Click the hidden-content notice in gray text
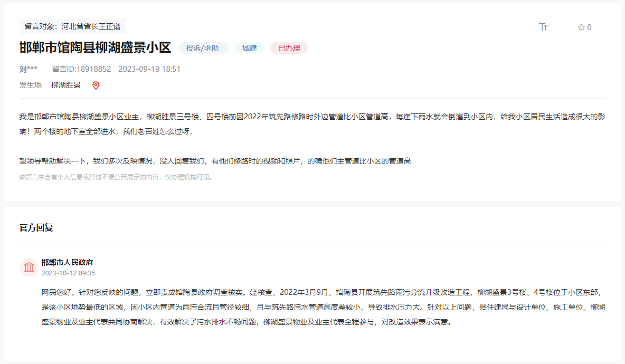Viewport: 625px width, 364px height. click(117, 177)
